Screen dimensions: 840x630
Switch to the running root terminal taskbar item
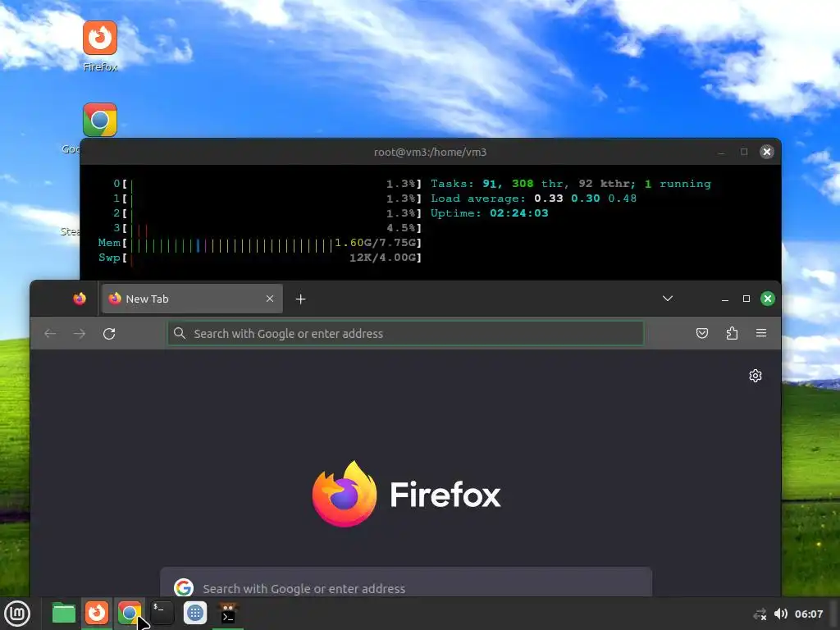point(228,613)
